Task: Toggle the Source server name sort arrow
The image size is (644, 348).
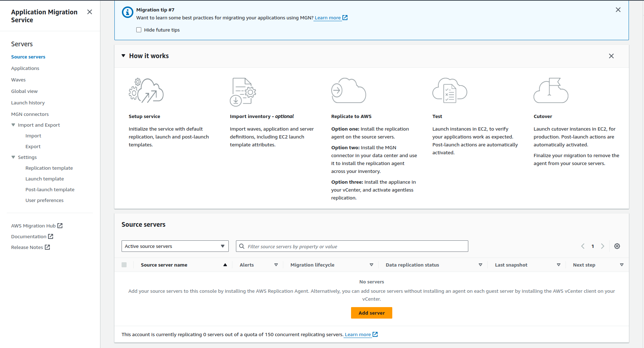Action: point(225,265)
